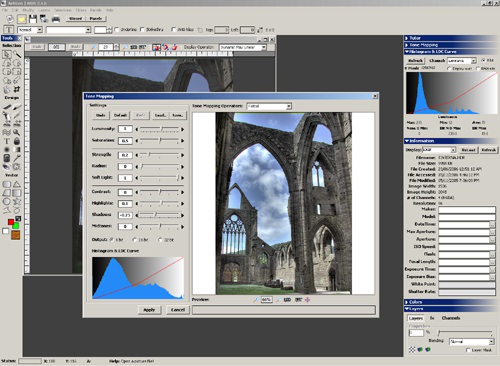Viewport: 500px width, 366px height.
Task: Click Apply in Tone Mapping dialog
Action: pyautogui.click(x=149, y=310)
